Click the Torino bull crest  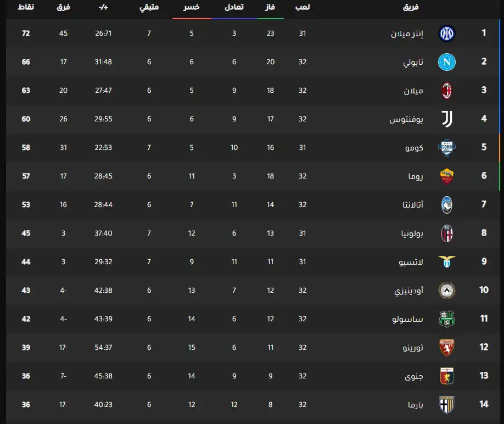(x=447, y=348)
